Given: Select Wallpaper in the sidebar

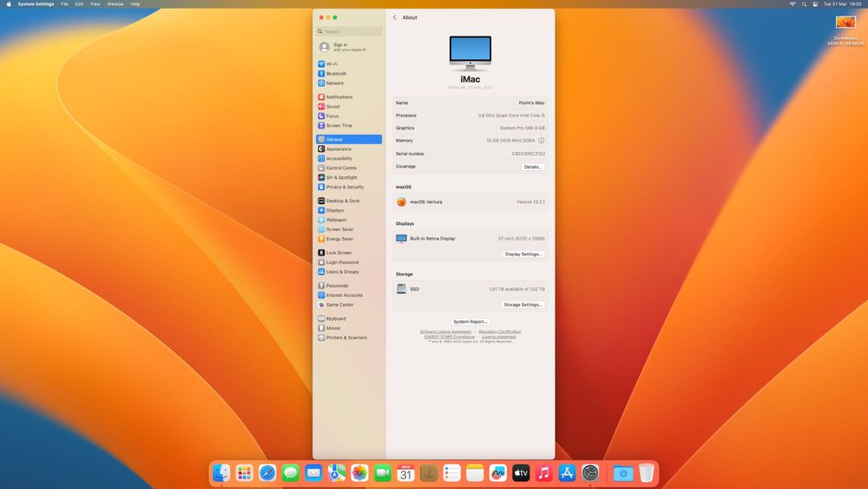Looking at the screenshot, I should click(349, 220).
